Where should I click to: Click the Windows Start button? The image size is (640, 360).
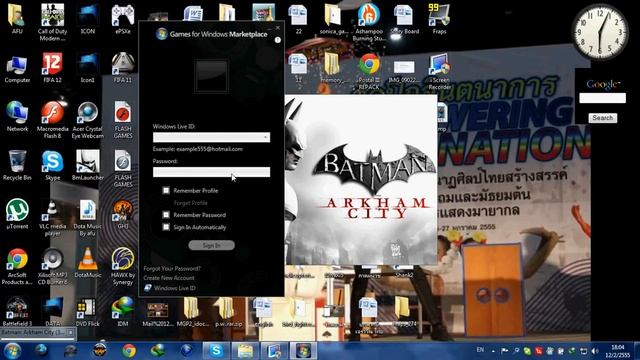[13, 351]
